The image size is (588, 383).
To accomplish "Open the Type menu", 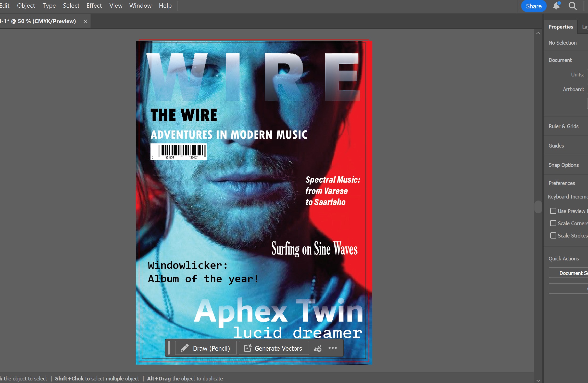I will 49,6.
